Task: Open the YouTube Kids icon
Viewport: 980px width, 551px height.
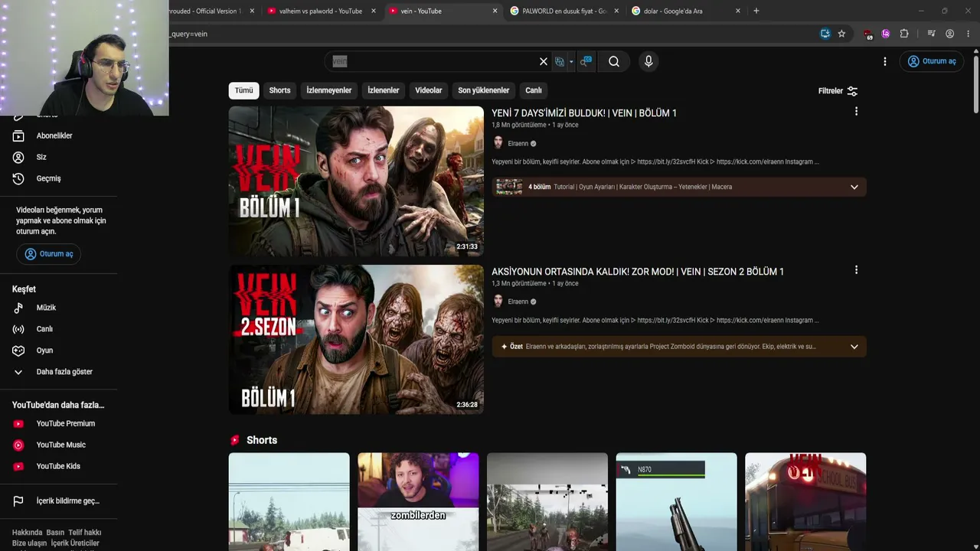Action: tap(18, 467)
